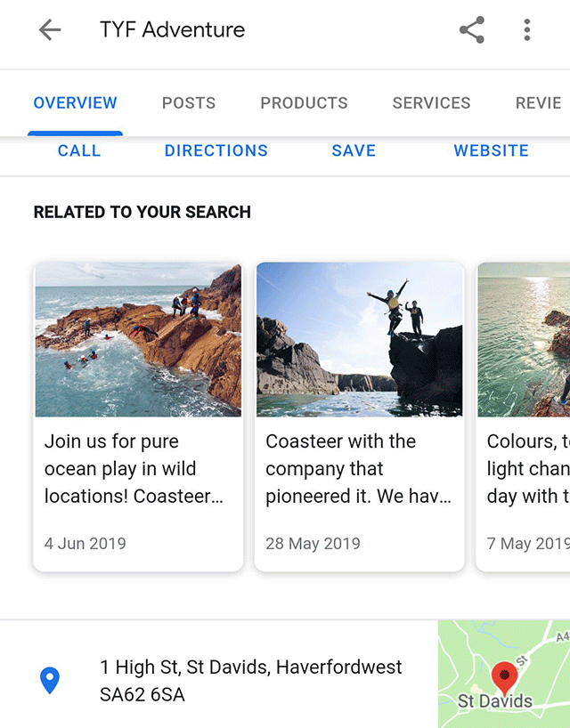The width and height of the screenshot is (570, 728).
Task: Open the Services tab
Action: [431, 103]
